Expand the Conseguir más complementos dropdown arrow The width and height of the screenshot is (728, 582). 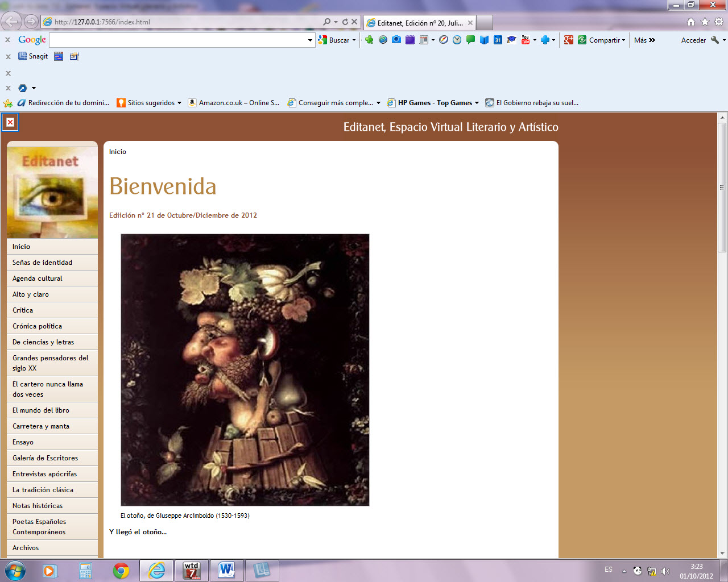[378, 103]
